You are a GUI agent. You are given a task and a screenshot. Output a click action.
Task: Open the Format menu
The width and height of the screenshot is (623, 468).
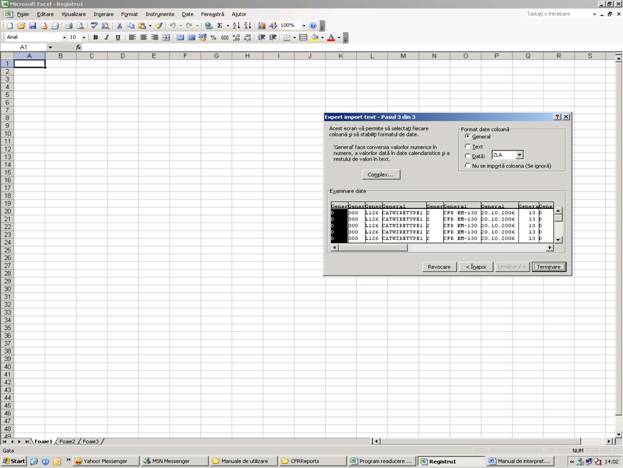129,14
